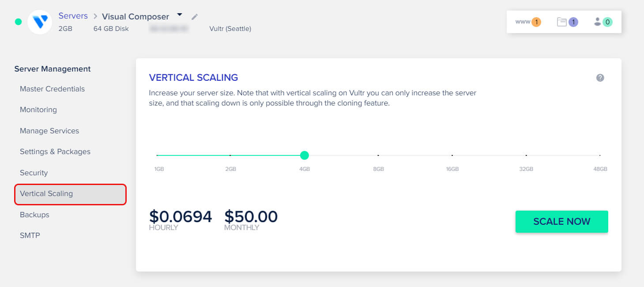Open the Monitoring section

(x=38, y=110)
